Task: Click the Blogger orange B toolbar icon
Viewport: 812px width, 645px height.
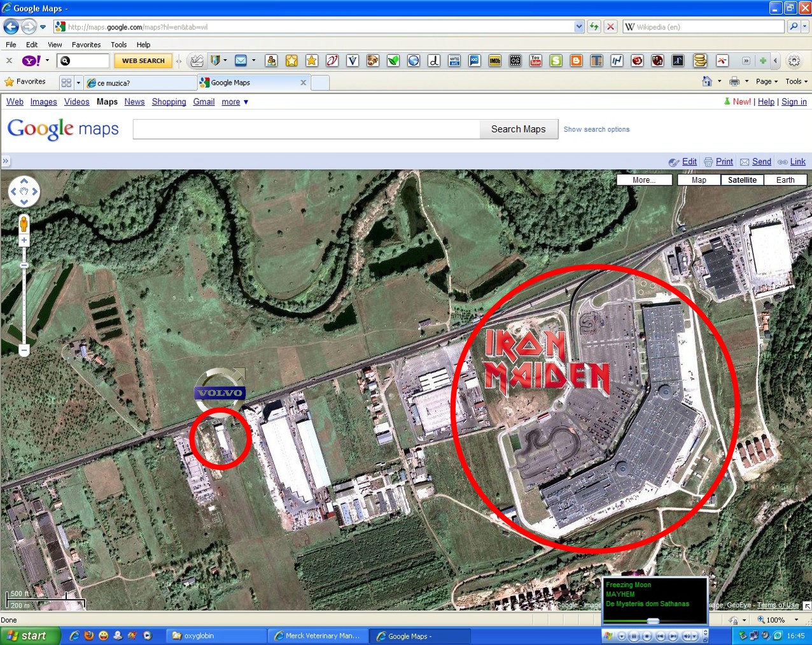Action: 576,60
